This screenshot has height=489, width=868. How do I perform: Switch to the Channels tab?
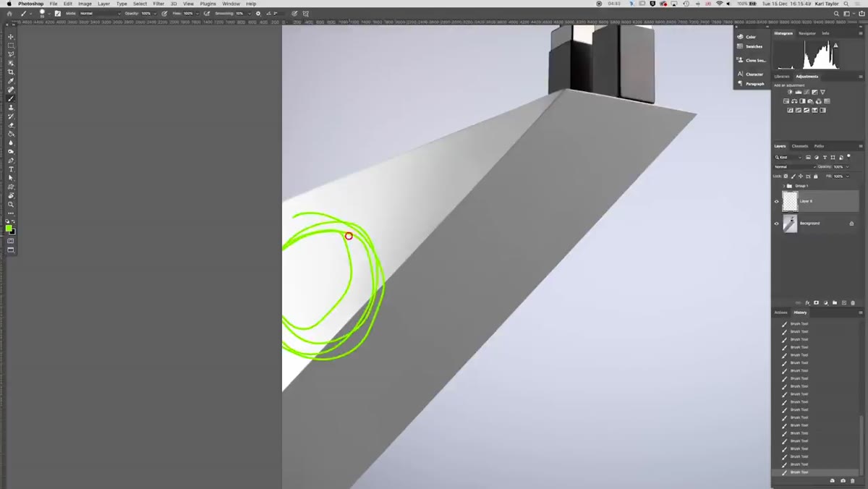pos(800,146)
